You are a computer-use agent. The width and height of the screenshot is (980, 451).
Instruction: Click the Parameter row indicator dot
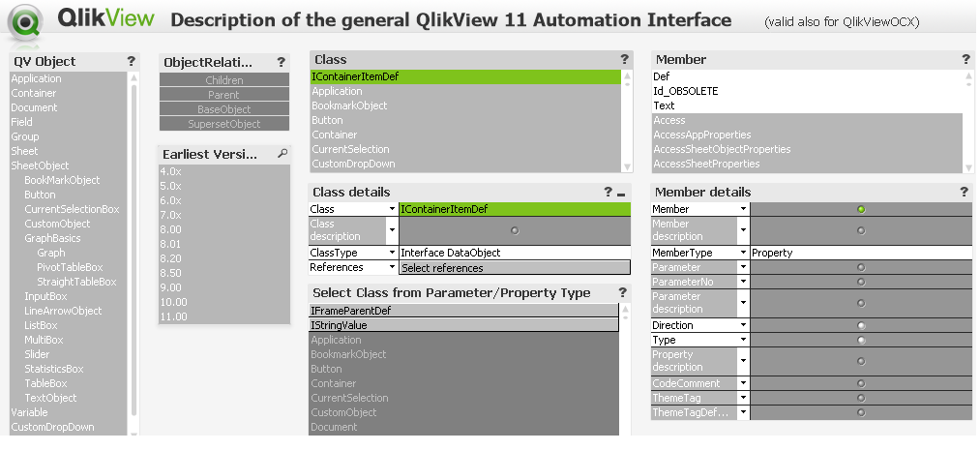[x=861, y=267]
